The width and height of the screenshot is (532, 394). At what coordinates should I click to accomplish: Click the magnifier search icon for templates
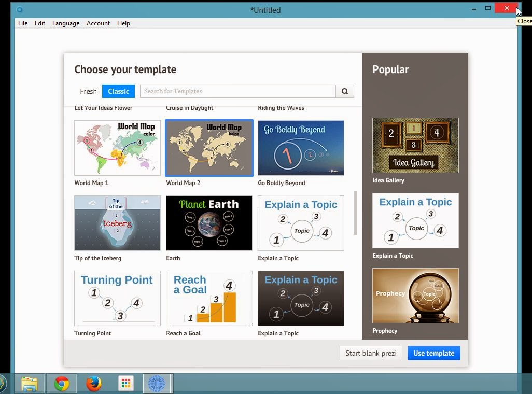[x=345, y=91]
